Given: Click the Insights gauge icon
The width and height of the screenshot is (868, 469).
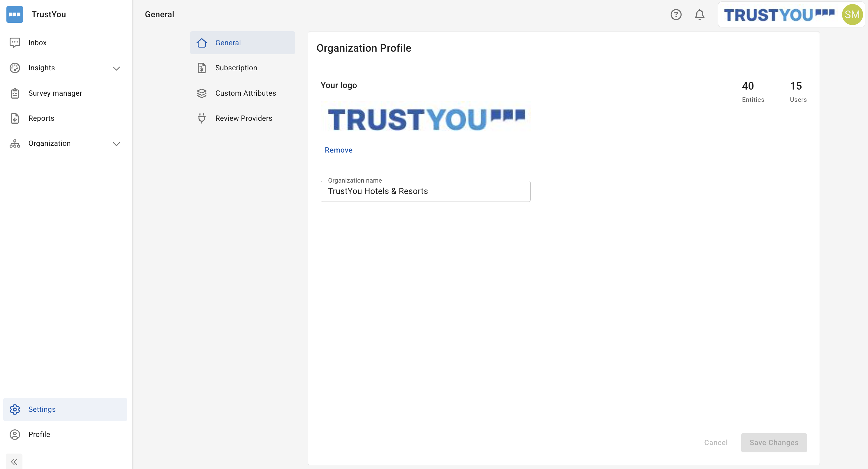Looking at the screenshot, I should [x=15, y=68].
